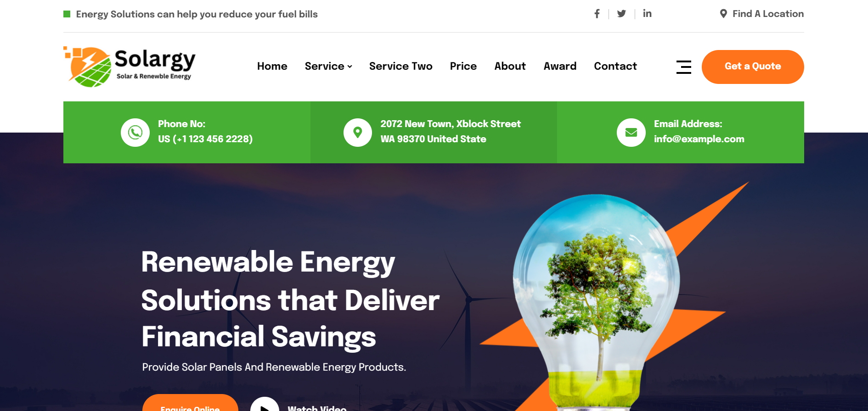Click the Get a Quote button
This screenshot has width=868, height=411.
pyautogui.click(x=753, y=67)
